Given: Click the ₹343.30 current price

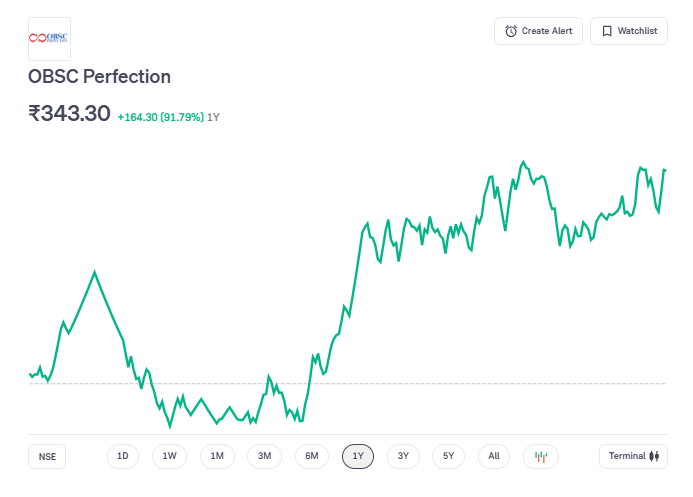Looking at the screenshot, I should pos(69,113).
